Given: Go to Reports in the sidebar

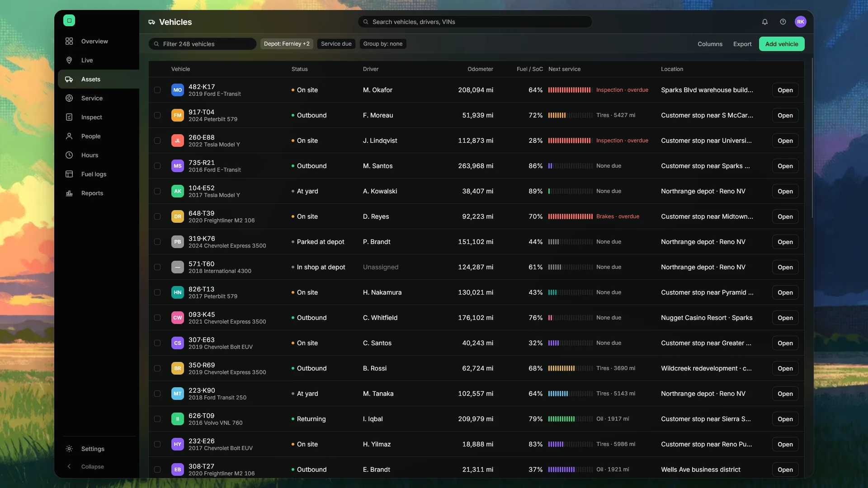Looking at the screenshot, I should (x=99, y=193).
